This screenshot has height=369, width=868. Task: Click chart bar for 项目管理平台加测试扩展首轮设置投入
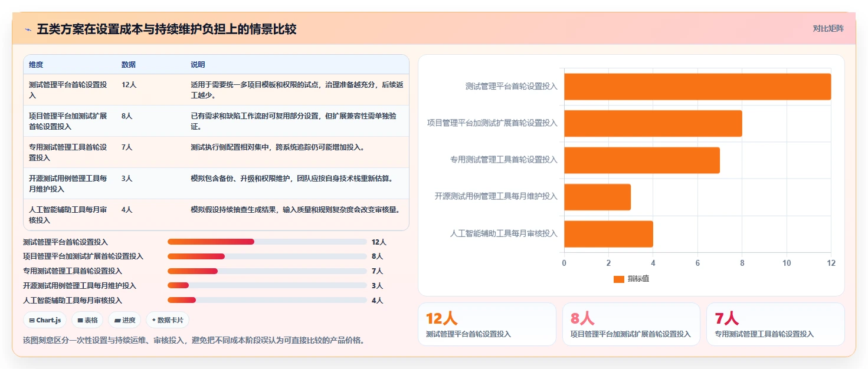click(x=653, y=123)
